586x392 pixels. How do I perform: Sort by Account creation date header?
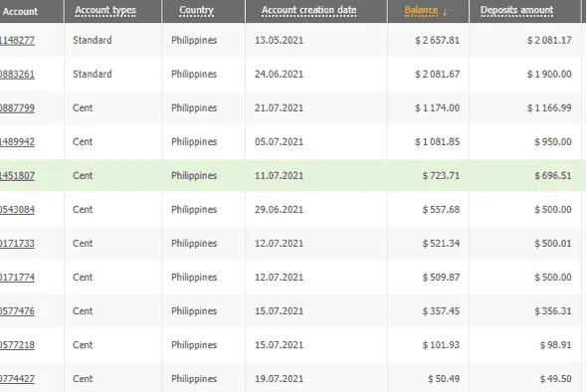pyautogui.click(x=308, y=10)
